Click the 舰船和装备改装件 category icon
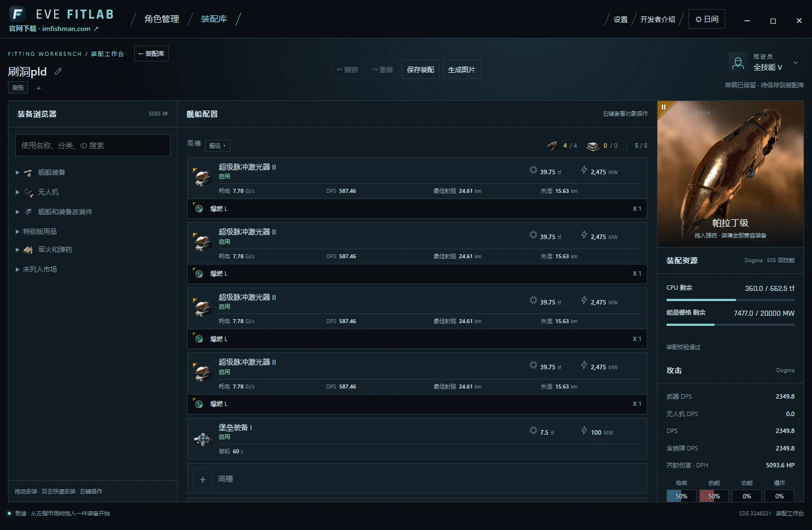Image resolution: width=812 pixels, height=530 pixels. click(28, 212)
